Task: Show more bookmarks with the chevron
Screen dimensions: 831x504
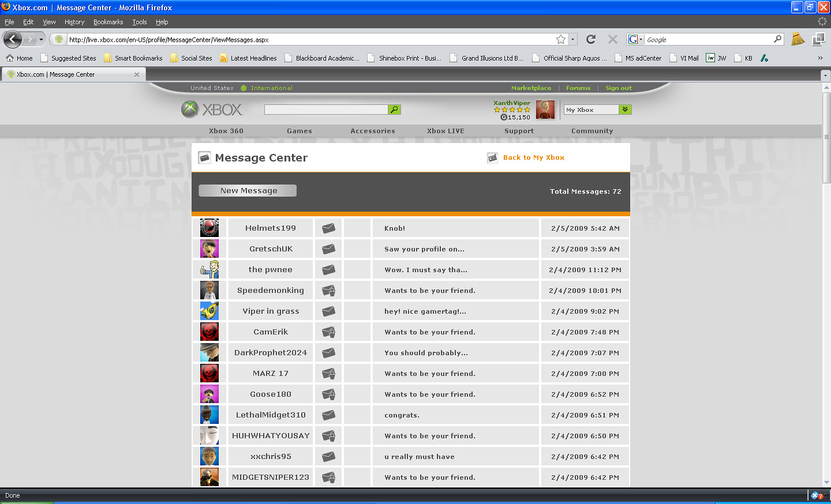Action: tap(820, 58)
